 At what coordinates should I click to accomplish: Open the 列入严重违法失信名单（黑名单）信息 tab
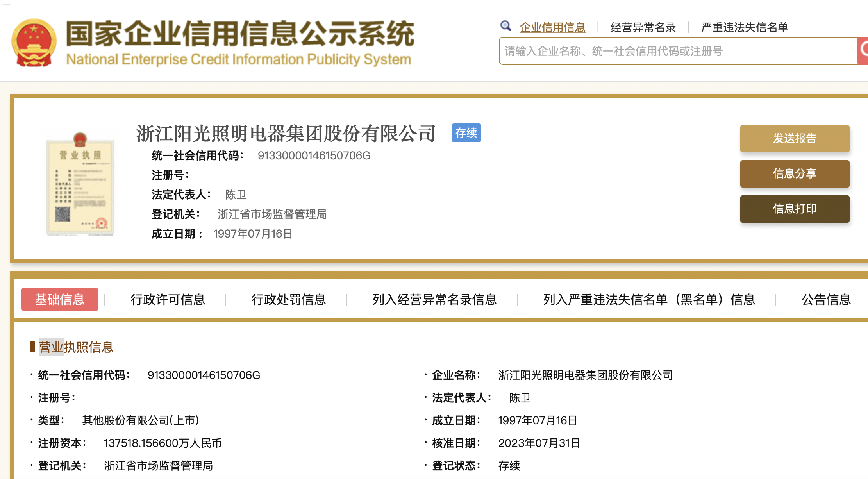tap(648, 299)
